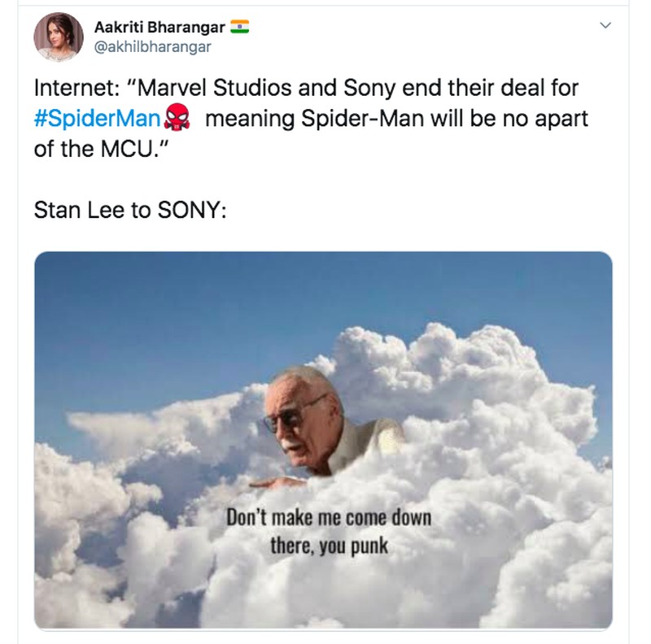This screenshot has height=644, width=651.
Task: Click the "Don't make me come down" caption line
Action: click(329, 519)
